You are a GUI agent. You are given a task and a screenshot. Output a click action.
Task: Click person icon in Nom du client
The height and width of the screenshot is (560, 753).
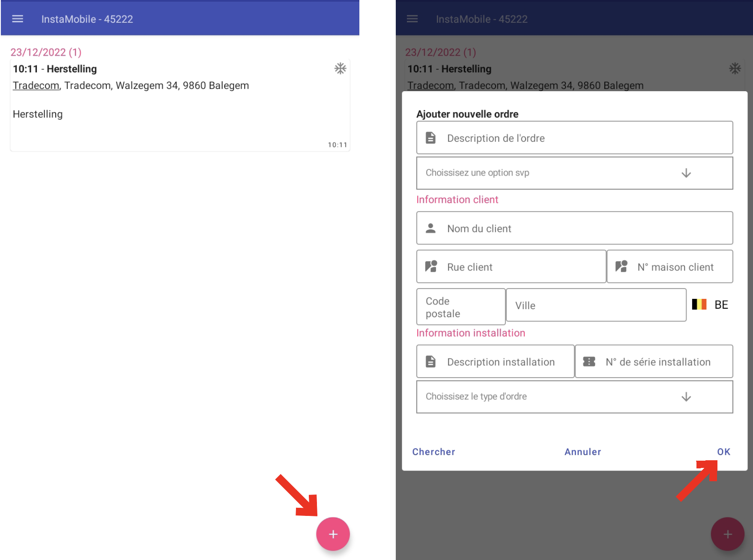click(x=430, y=228)
